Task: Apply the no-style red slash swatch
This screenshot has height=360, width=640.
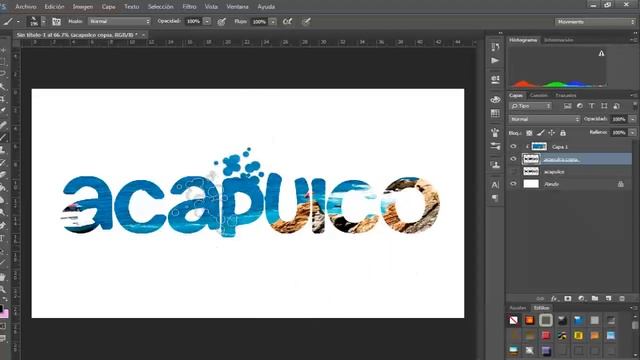Action: pos(513,320)
